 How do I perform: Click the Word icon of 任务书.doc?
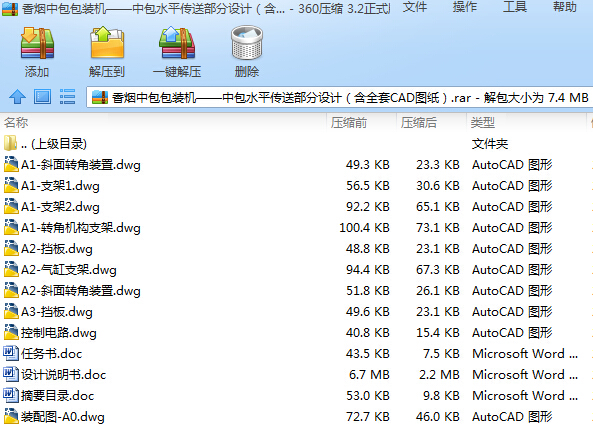pyautogui.click(x=11, y=353)
